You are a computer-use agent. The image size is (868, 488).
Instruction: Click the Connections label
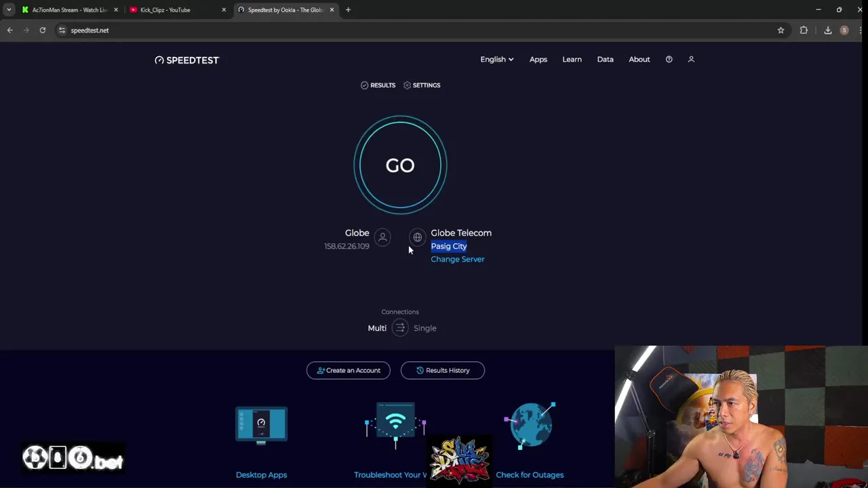click(x=400, y=312)
